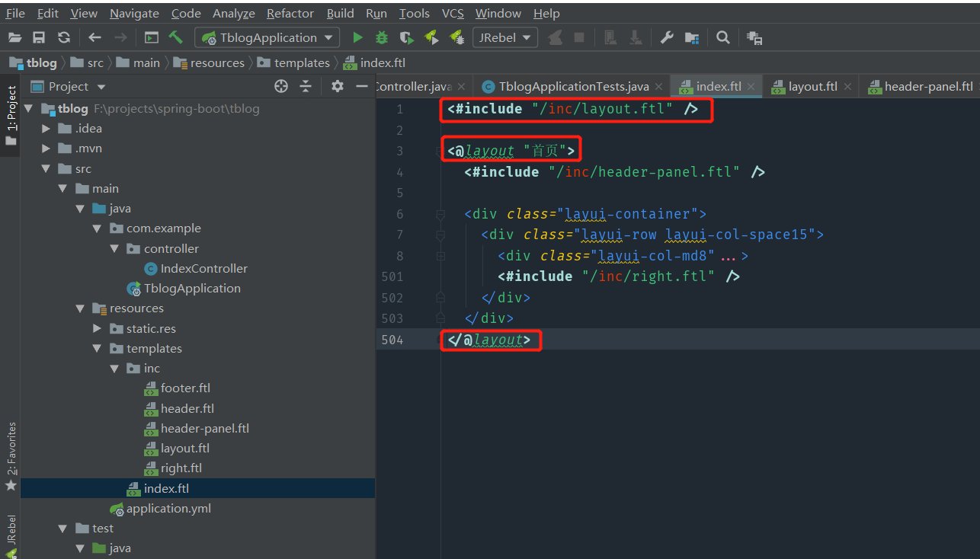Screen dimensions: 980x559
Task: Click the Stop square toolbar icon
Action: (x=579, y=37)
